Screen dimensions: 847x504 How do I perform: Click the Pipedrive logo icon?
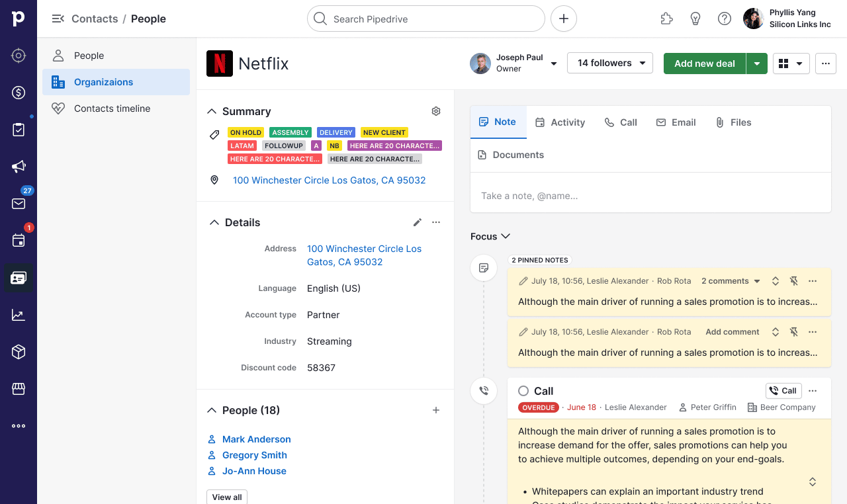point(19,19)
